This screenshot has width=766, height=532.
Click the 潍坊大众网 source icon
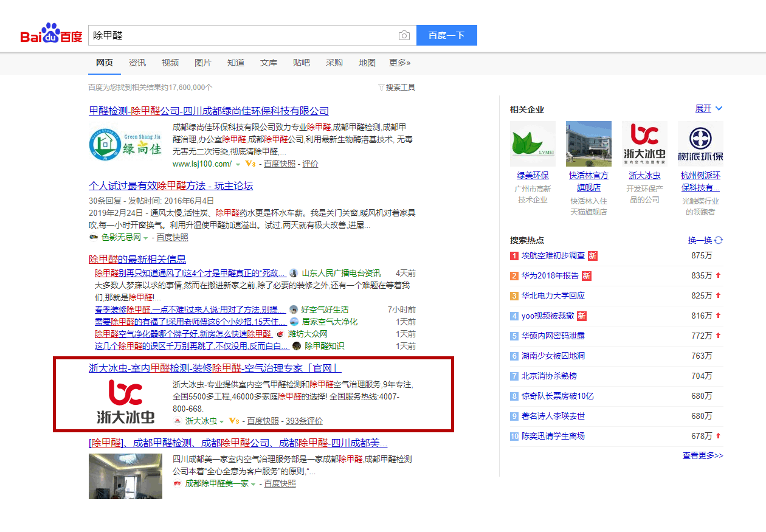(280, 334)
